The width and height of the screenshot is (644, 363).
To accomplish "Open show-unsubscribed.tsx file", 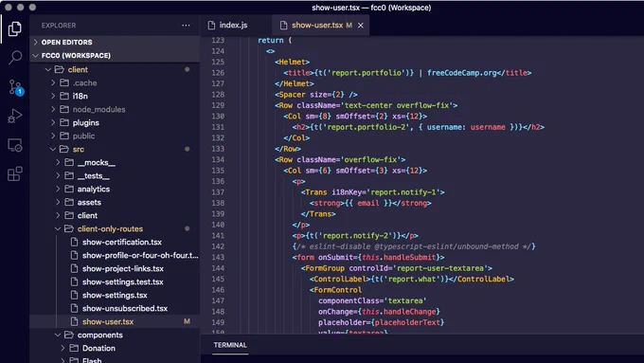I will 115,308.
